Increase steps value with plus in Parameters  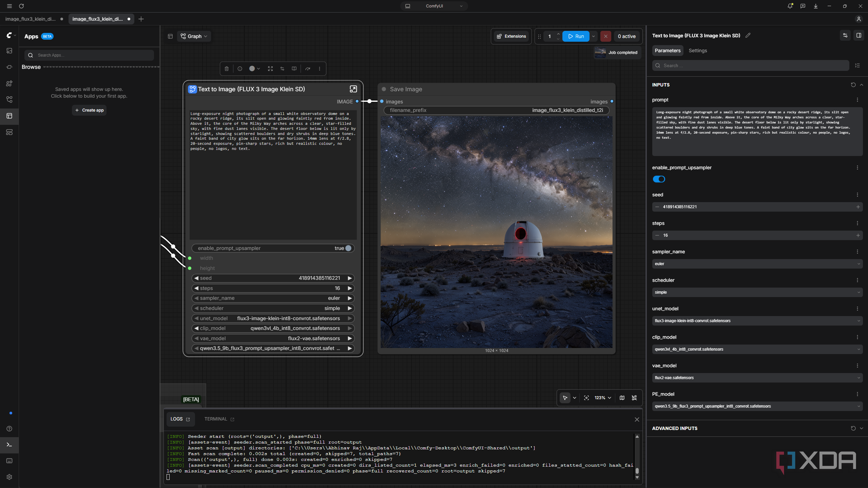858,235
